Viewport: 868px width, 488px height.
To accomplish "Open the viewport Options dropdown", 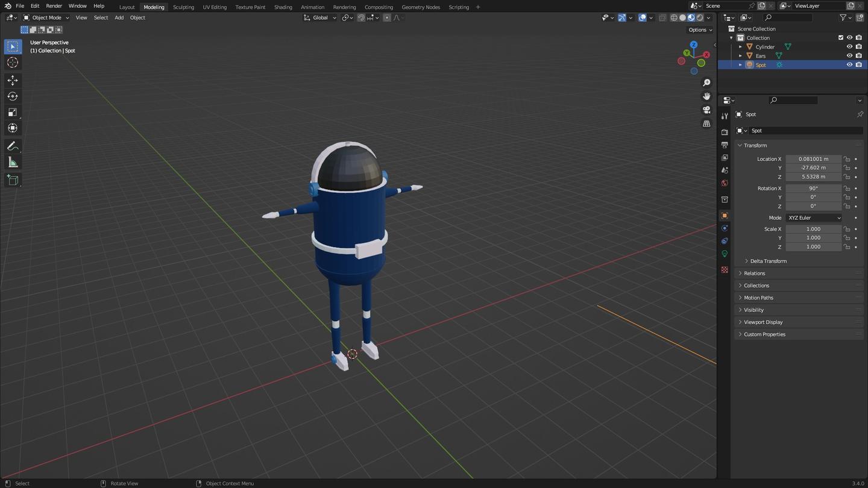I will tap(700, 30).
